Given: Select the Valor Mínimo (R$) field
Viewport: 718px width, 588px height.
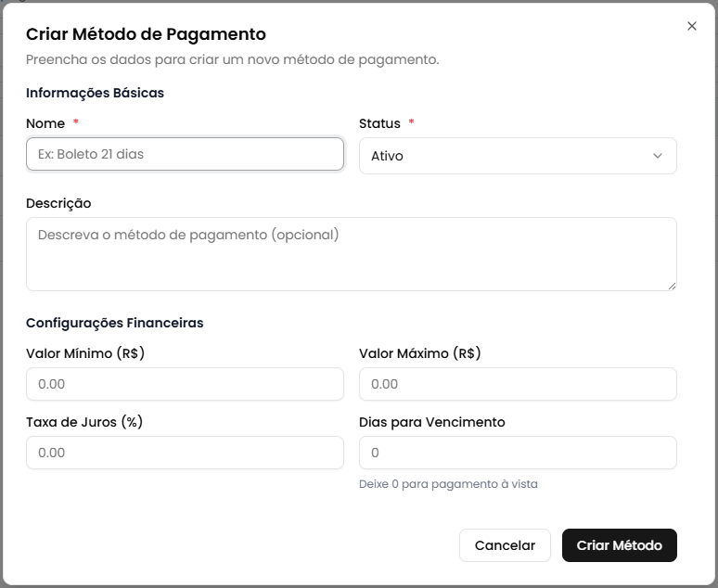Looking at the screenshot, I should pos(185,384).
